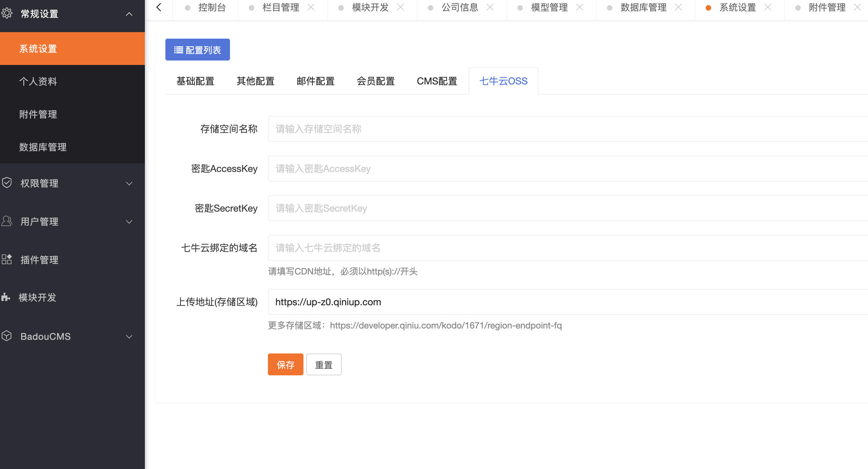The width and height of the screenshot is (868, 469).
Task: Click the 重置 button
Action: coord(324,364)
